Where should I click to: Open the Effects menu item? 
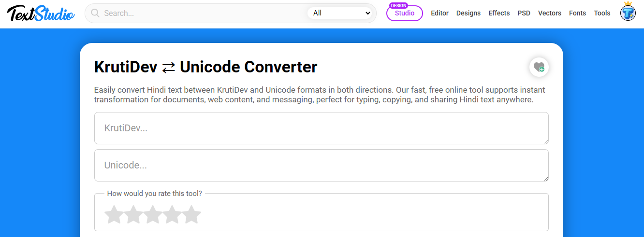[499, 13]
